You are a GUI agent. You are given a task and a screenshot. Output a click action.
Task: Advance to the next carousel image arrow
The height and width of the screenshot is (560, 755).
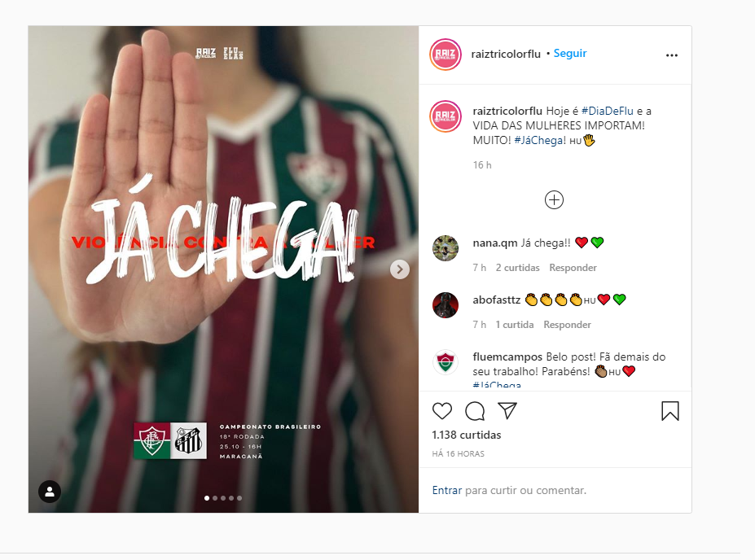click(x=400, y=269)
